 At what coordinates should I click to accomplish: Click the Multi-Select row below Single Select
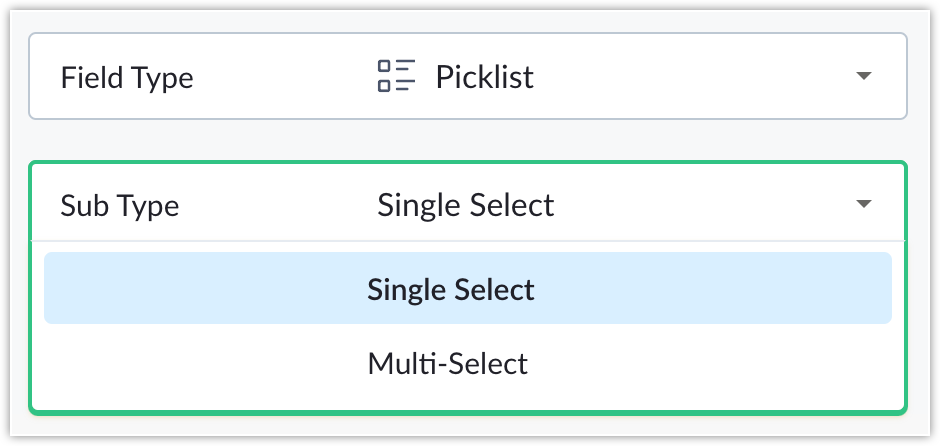pyautogui.click(x=468, y=364)
